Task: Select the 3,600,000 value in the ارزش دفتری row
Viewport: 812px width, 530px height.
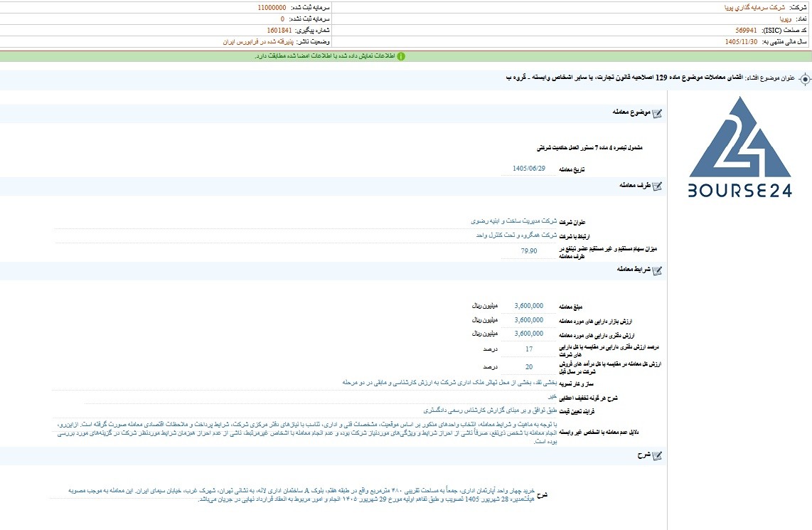Action: tap(529, 334)
